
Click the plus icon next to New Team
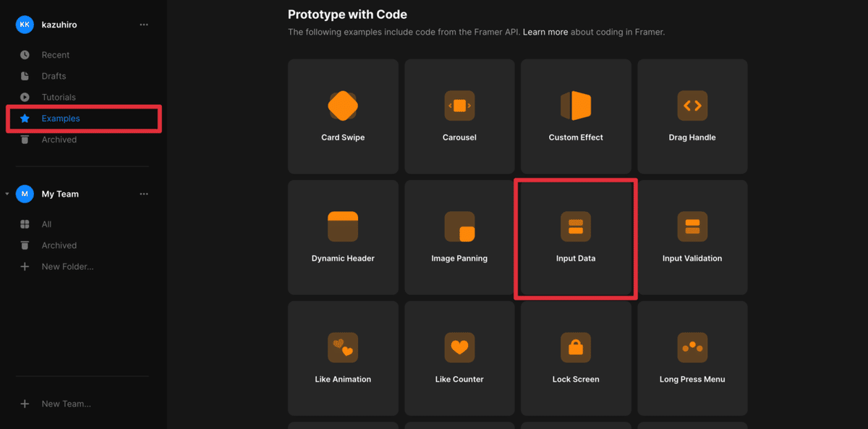pyautogui.click(x=25, y=404)
